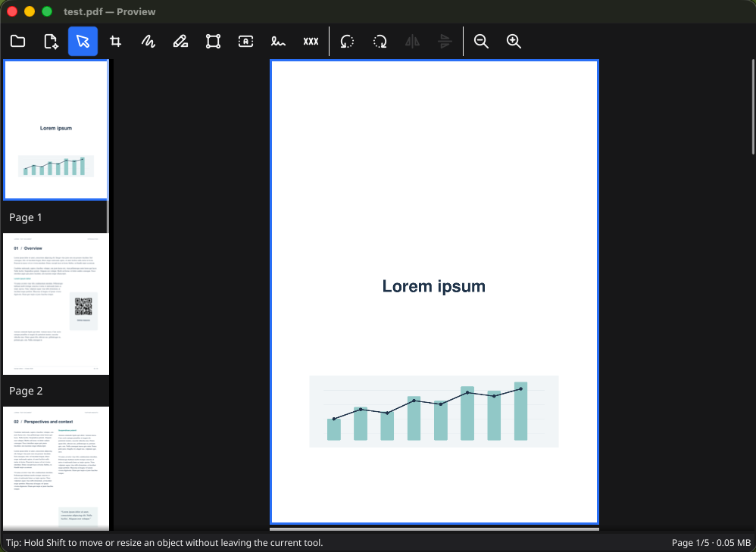Minimize the window with the yellow button
The height and width of the screenshot is (552, 756).
pyautogui.click(x=30, y=11)
